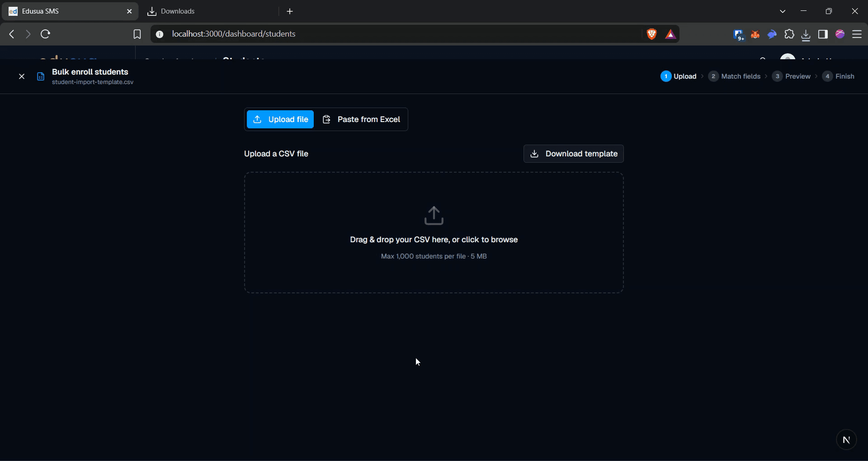
Task: Go to the Preview step
Action: (x=791, y=76)
